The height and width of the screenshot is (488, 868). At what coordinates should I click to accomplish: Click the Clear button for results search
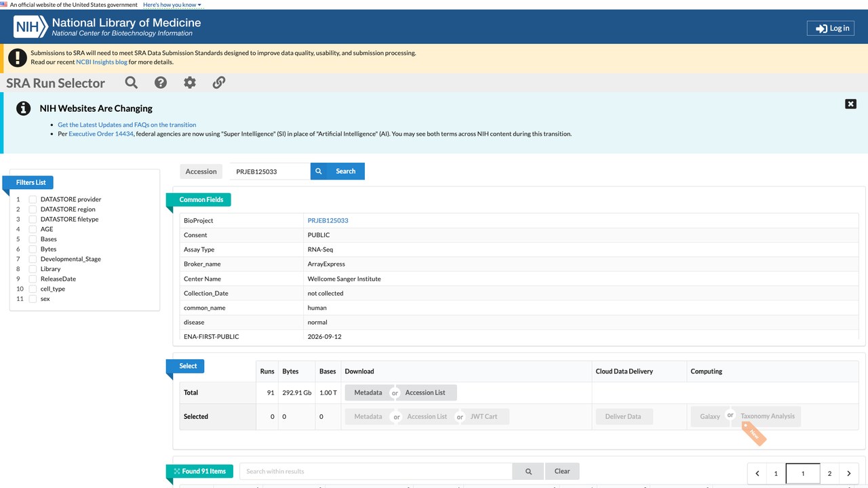562,471
